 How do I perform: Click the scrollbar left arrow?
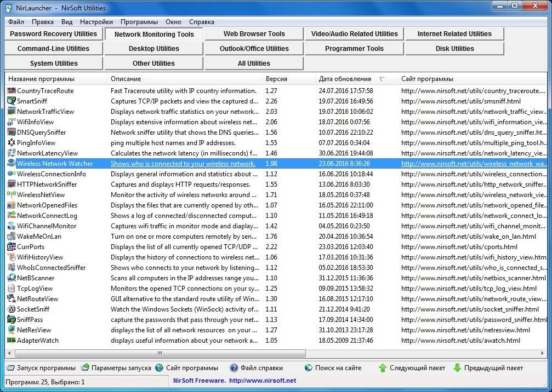(9, 353)
